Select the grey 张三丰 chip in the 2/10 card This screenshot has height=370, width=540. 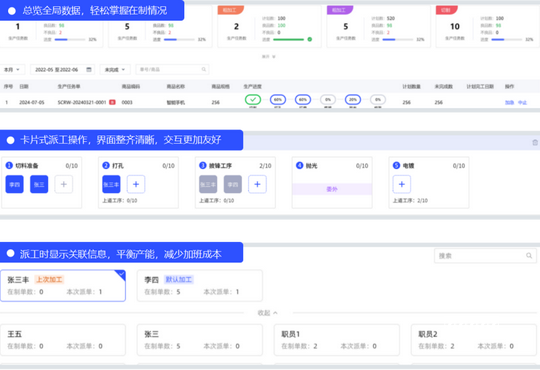point(208,184)
